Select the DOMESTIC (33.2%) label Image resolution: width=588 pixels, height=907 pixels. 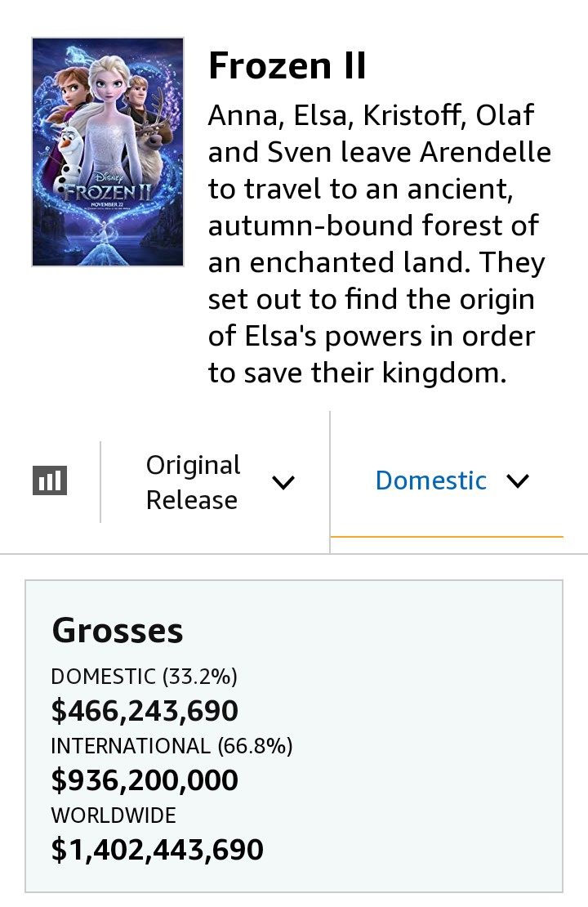[x=144, y=677]
